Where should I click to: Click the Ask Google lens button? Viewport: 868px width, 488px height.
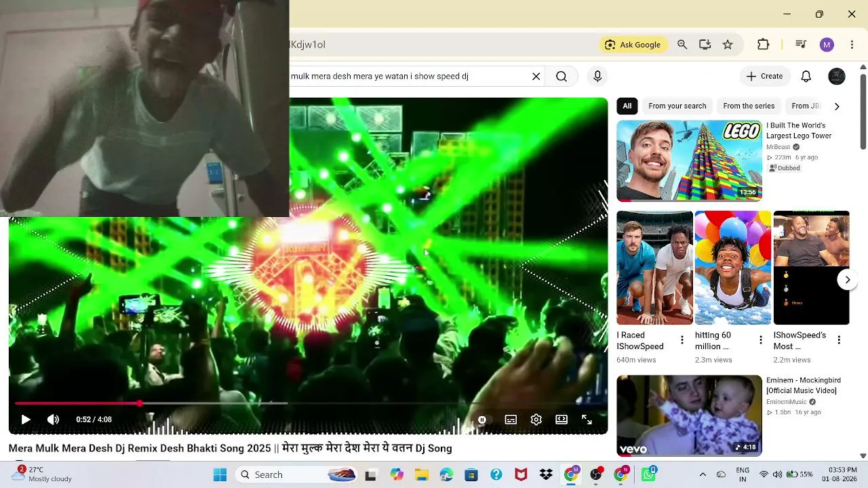[632, 45]
